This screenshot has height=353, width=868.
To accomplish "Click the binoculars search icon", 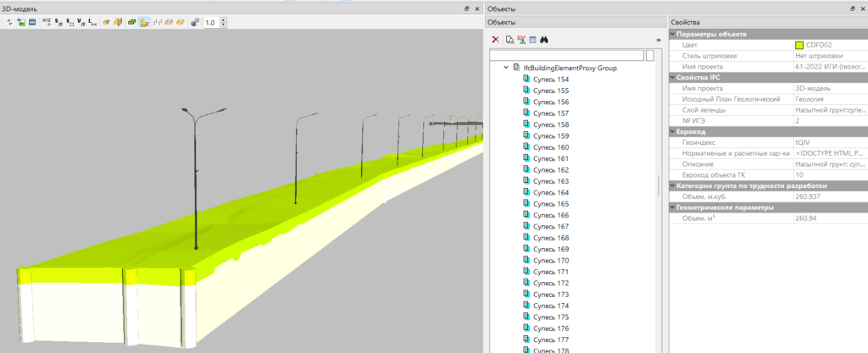I will (544, 40).
